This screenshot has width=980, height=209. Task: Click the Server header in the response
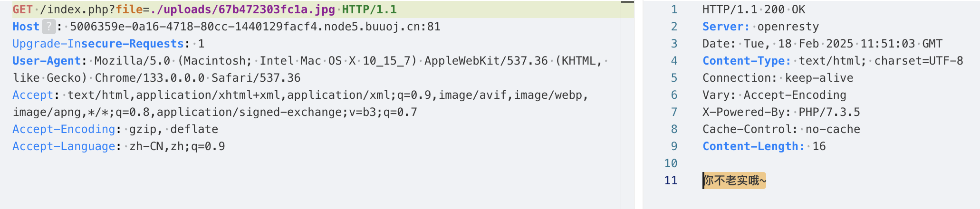[726, 27]
